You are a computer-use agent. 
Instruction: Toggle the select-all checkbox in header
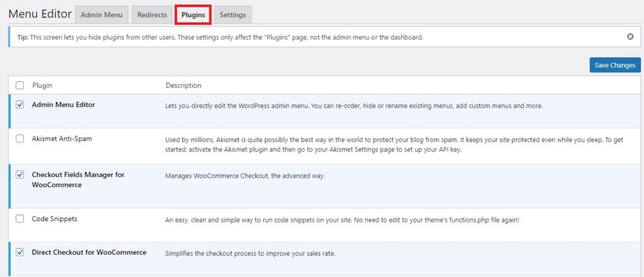pyautogui.click(x=19, y=85)
